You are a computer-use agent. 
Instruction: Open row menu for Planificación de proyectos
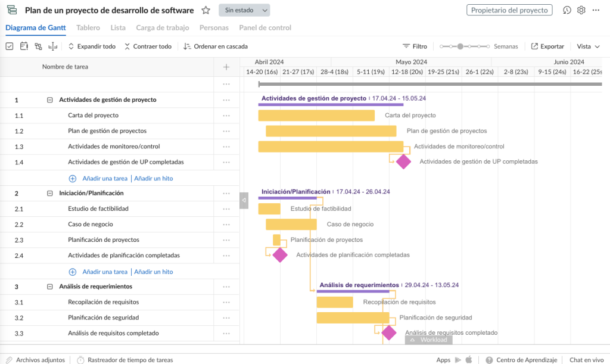226,240
